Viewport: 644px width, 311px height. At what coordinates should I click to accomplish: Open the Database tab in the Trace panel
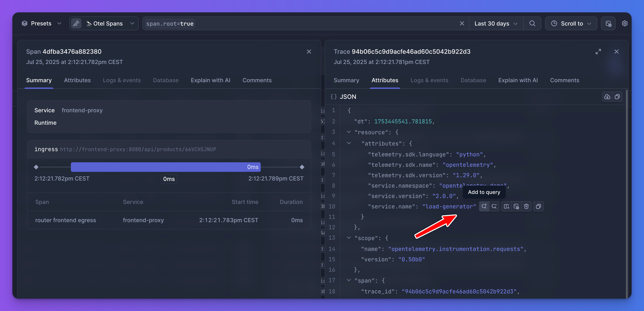473,80
